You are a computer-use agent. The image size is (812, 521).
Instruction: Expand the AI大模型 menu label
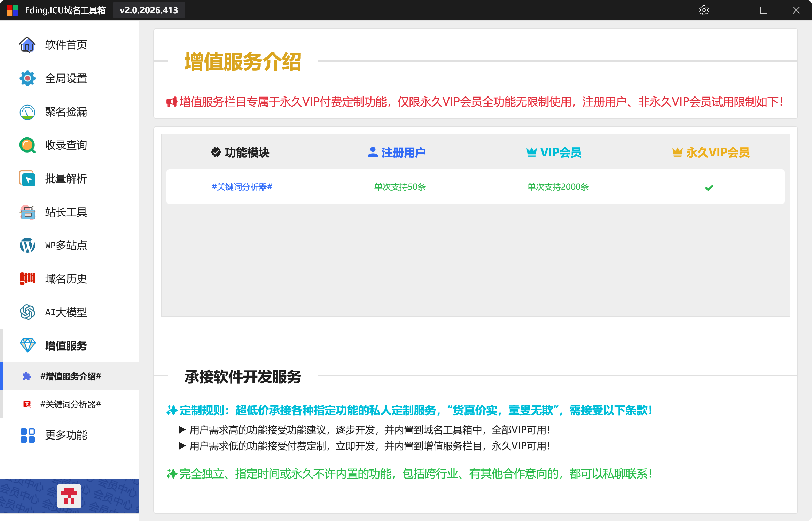[66, 312]
